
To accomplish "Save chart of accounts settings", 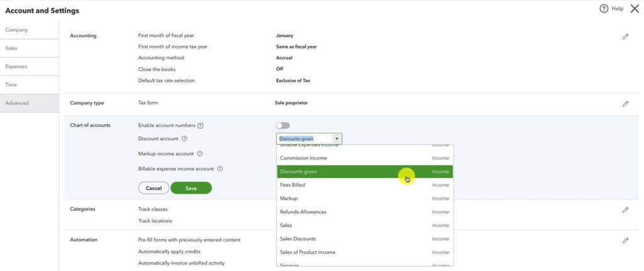I will tap(191, 188).
